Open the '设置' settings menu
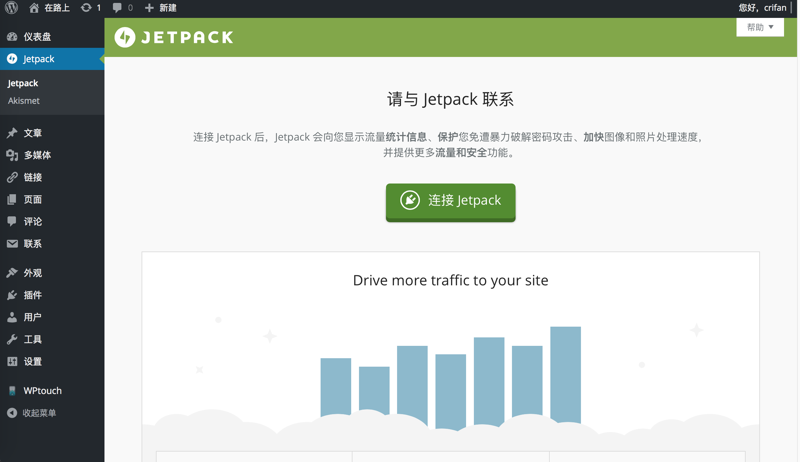 pos(52,362)
